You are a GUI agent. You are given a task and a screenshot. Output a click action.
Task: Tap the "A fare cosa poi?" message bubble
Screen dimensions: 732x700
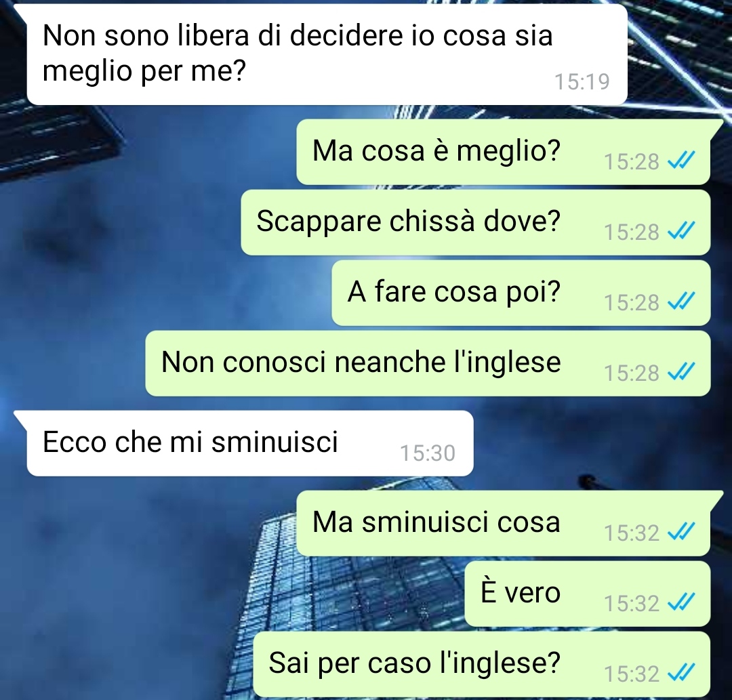[x=521, y=293]
